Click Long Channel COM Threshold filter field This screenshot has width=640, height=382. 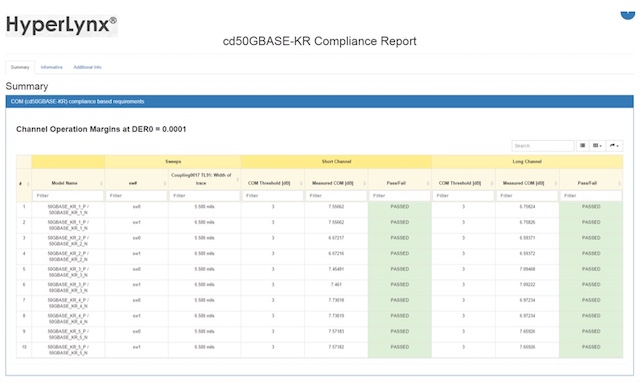(463, 196)
